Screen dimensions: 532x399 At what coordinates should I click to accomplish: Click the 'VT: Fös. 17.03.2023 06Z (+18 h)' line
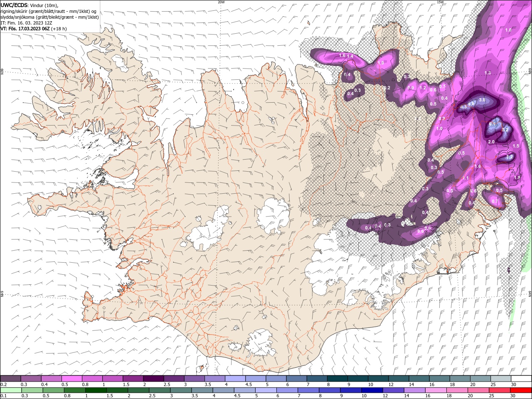click(x=34, y=29)
